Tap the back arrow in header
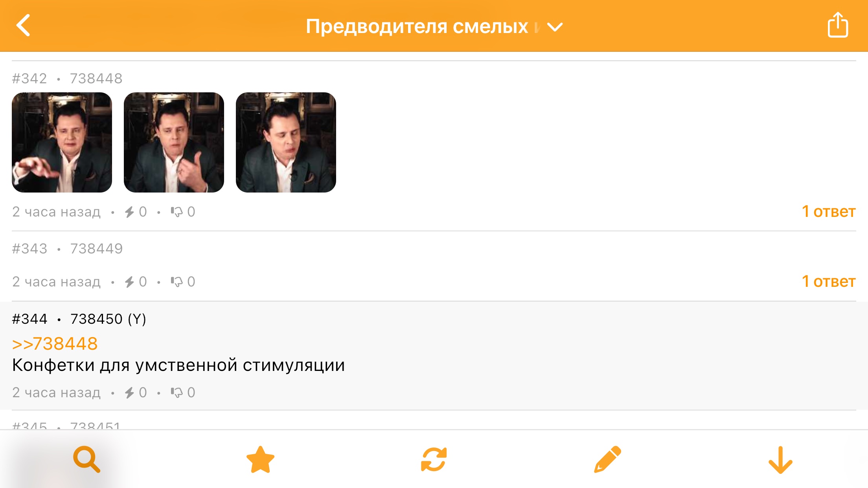Image resolution: width=868 pixels, height=488 pixels. [x=24, y=26]
